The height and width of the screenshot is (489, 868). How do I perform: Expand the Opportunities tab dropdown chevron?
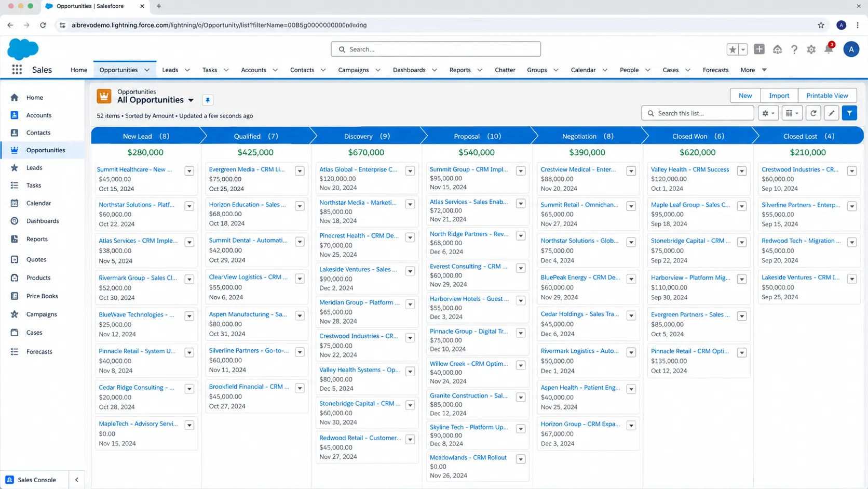click(x=147, y=70)
